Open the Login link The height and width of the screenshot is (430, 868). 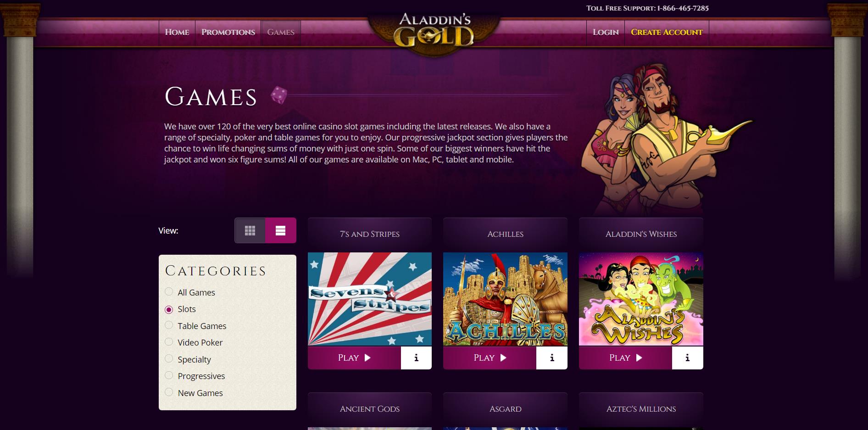[x=606, y=32]
